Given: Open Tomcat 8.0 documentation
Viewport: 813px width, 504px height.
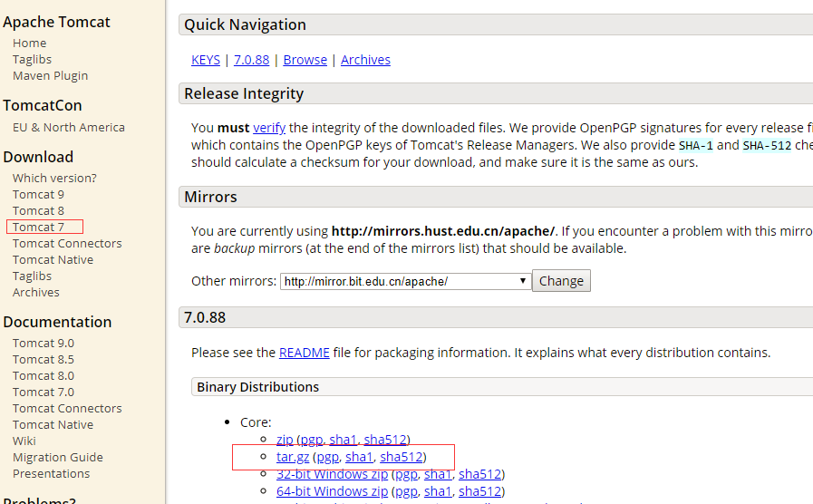Looking at the screenshot, I should (x=44, y=375).
